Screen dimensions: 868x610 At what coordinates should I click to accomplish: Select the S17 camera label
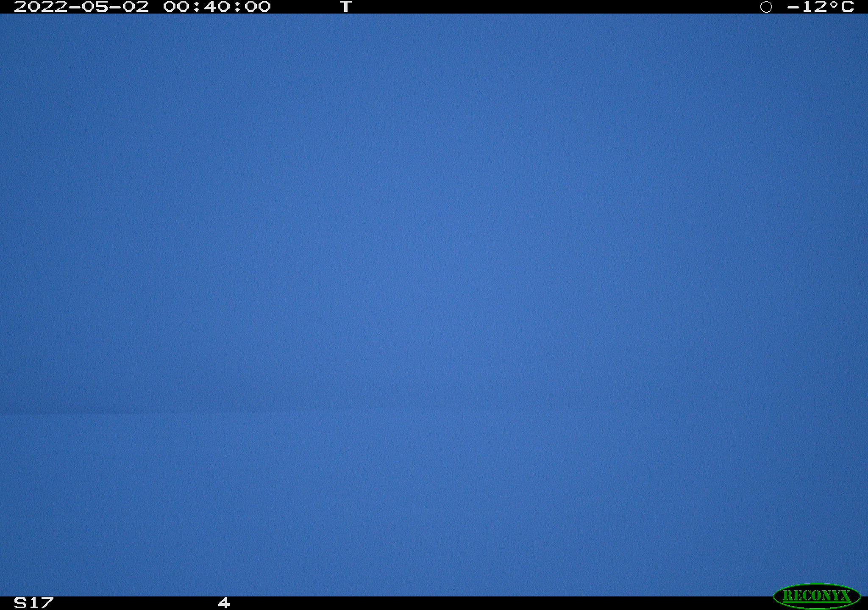(34, 603)
